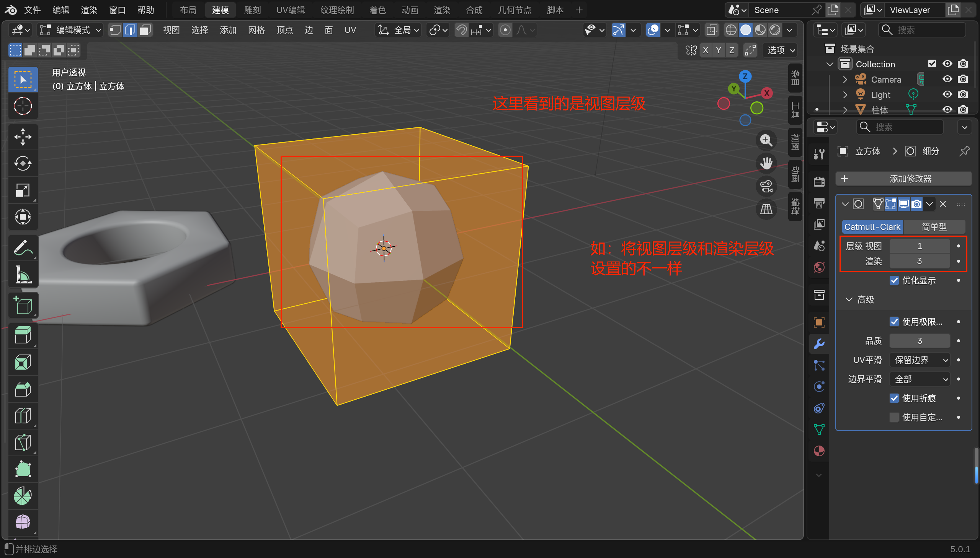Choose the Loop Cut tool
980x558 pixels.
(23, 416)
